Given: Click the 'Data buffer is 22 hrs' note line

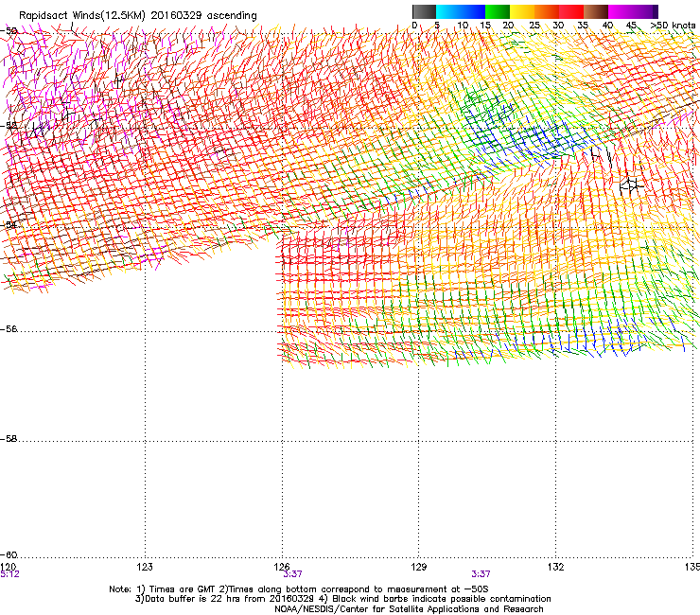Looking at the screenshot, I should click(342, 599).
